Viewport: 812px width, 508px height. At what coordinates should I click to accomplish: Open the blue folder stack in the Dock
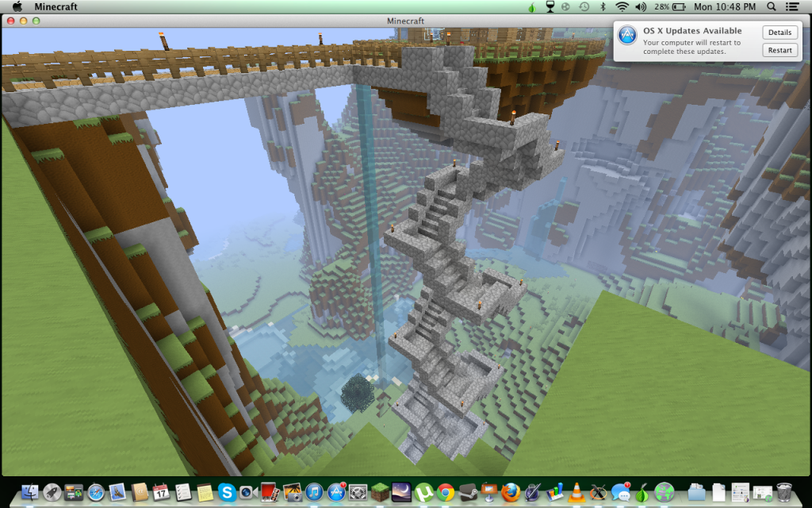(x=696, y=492)
